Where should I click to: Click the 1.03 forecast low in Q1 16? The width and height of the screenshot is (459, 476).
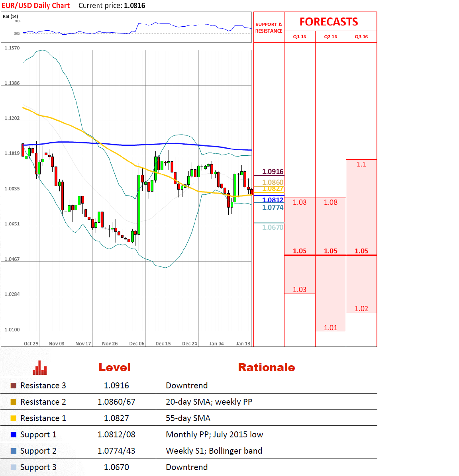click(300, 290)
